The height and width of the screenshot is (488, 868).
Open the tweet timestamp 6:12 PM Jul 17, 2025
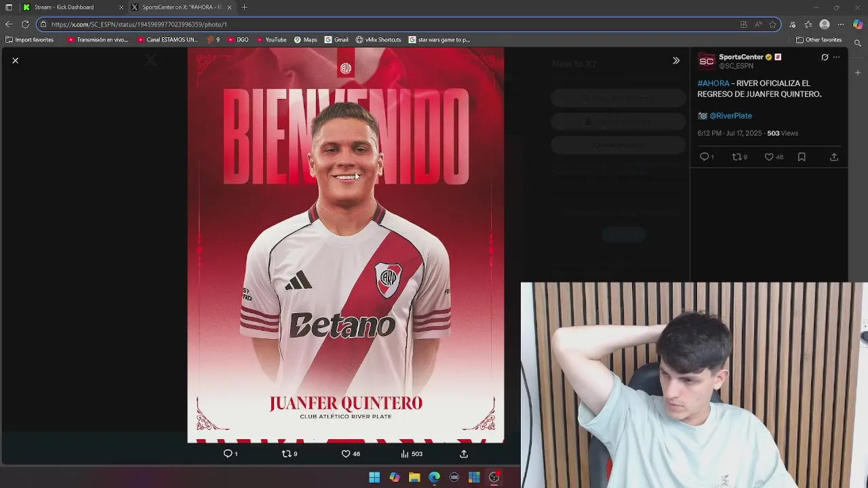point(730,134)
